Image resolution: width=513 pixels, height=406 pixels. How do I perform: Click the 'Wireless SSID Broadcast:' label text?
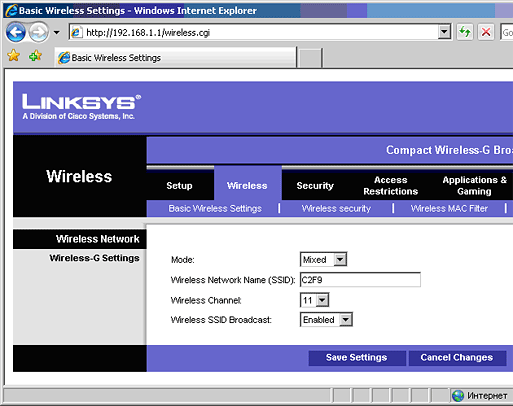221,320
